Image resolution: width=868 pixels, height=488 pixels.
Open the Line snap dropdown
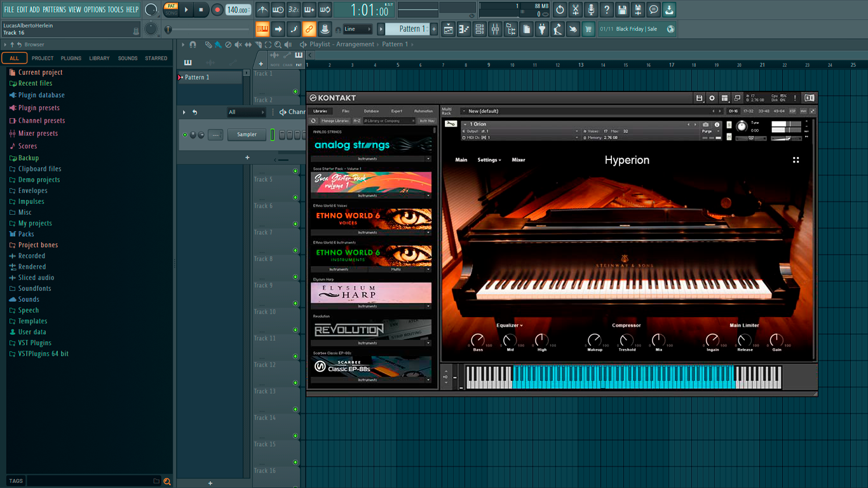click(357, 29)
